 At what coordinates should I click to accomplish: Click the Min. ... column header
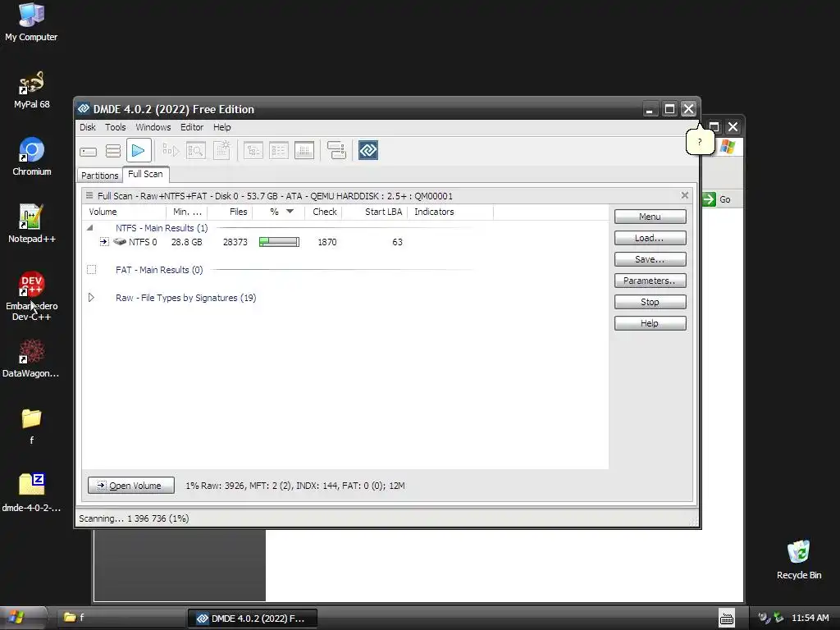(x=187, y=212)
